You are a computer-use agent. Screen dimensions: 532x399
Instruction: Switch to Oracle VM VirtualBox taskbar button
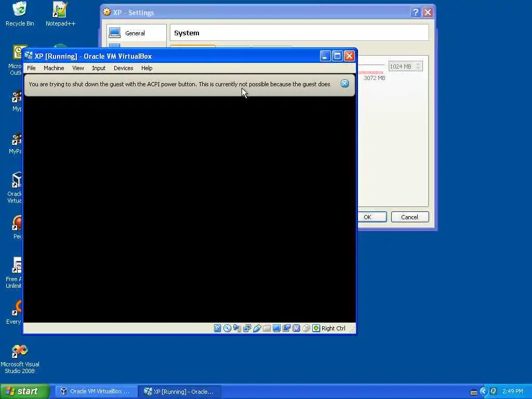tap(96, 391)
